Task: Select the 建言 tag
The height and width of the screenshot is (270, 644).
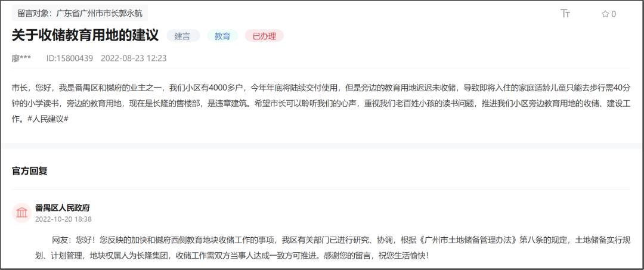Action: coord(183,36)
